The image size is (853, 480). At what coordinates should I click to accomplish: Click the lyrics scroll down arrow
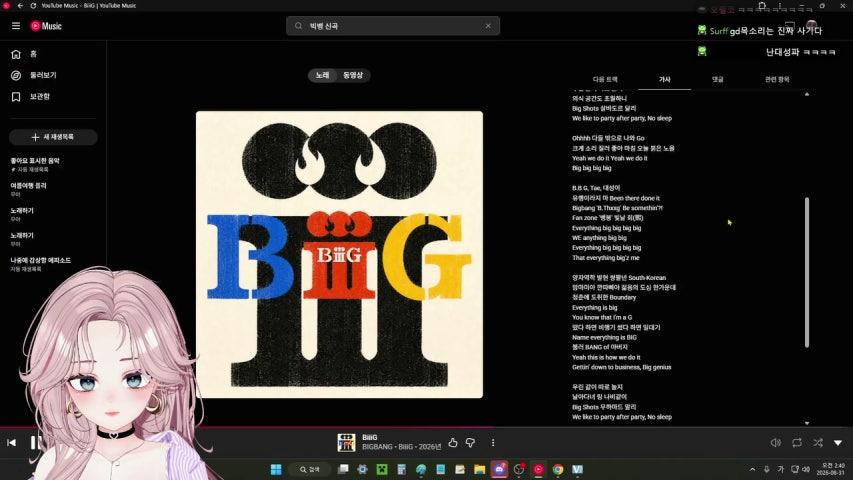coord(807,423)
